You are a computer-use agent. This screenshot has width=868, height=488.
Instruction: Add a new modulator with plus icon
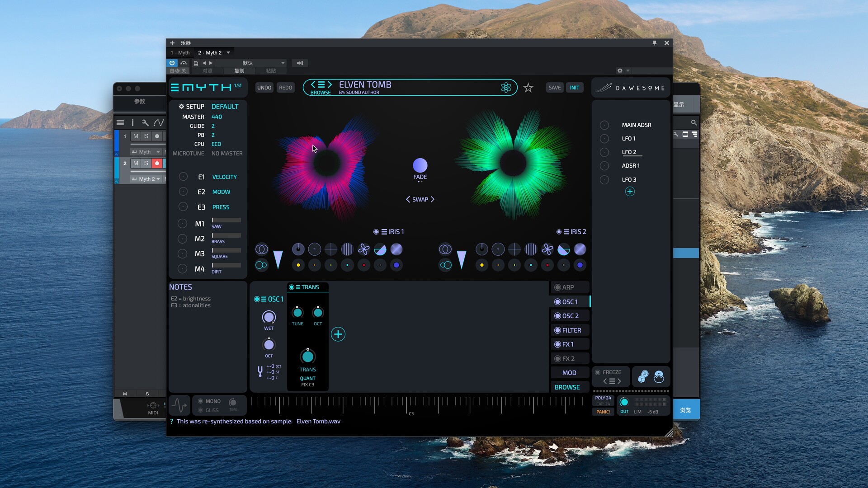click(x=630, y=192)
